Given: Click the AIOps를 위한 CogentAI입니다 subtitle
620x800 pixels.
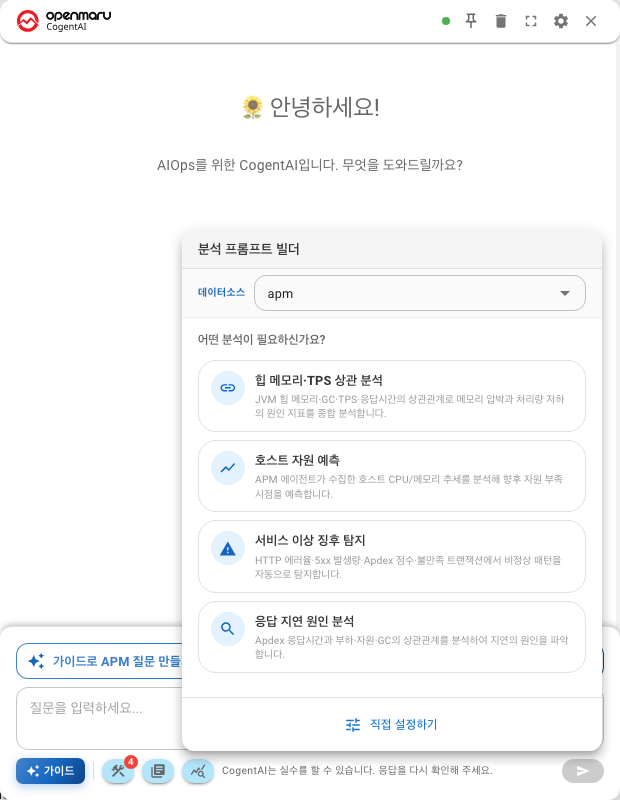Looking at the screenshot, I should click(x=310, y=165).
